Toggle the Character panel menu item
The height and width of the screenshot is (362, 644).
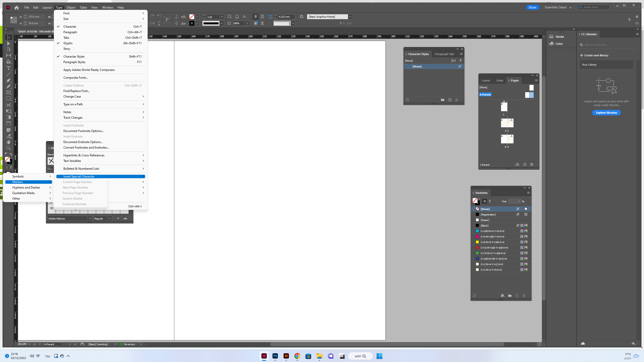tap(70, 27)
